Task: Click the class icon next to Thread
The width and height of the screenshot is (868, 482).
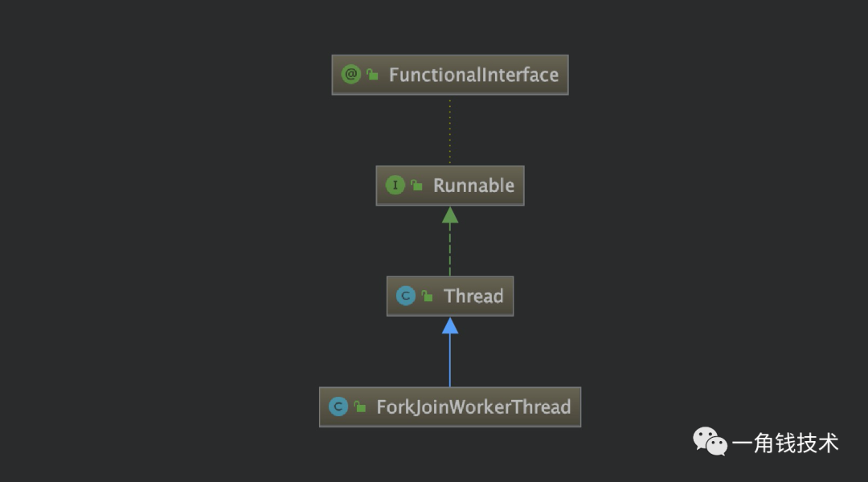Action: click(x=406, y=296)
